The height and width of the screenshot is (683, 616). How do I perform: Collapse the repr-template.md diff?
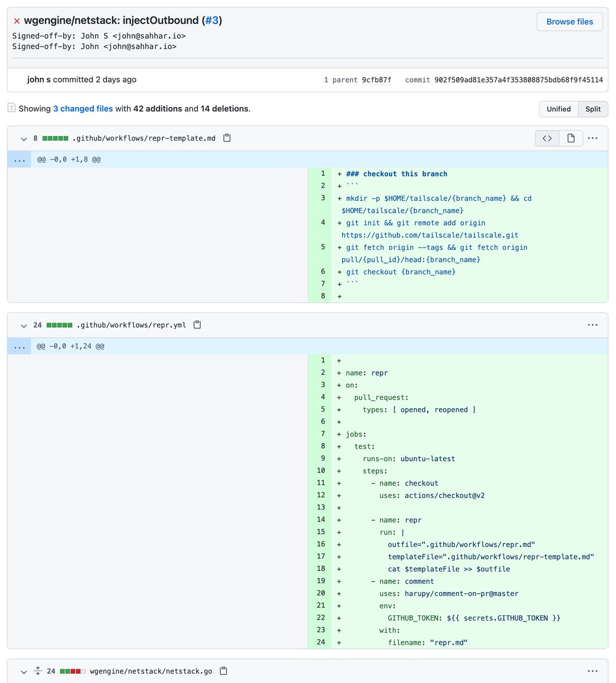point(24,138)
